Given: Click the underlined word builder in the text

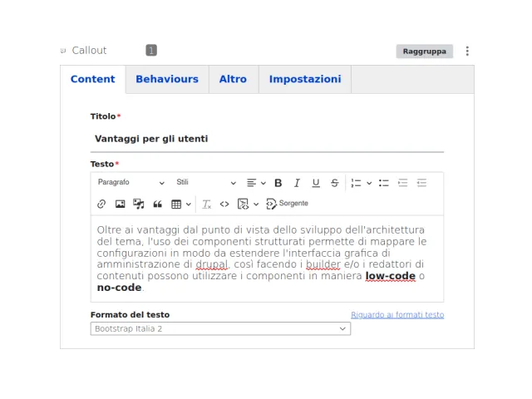Looking at the screenshot, I should pos(323,264).
